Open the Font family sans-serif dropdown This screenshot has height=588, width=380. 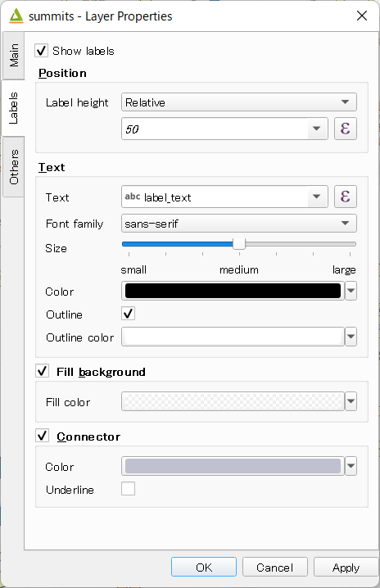click(x=238, y=224)
